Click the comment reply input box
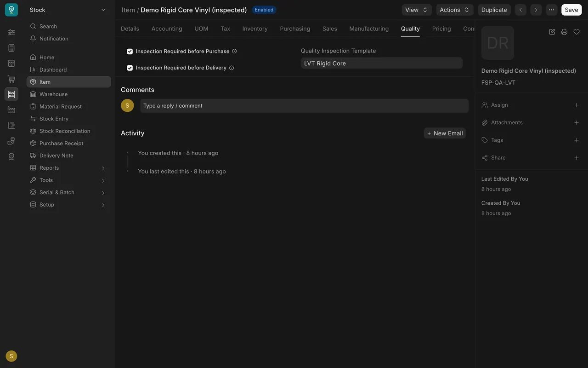This screenshot has height=368, width=588. [x=304, y=106]
